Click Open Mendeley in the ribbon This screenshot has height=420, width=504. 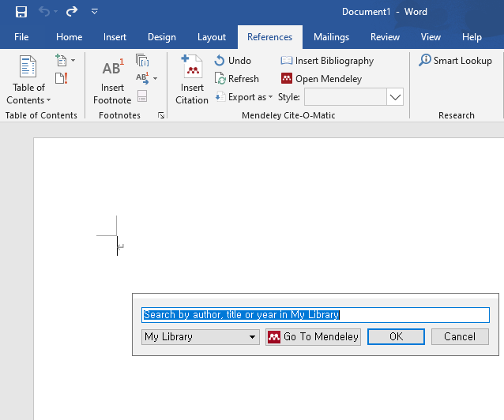point(322,78)
